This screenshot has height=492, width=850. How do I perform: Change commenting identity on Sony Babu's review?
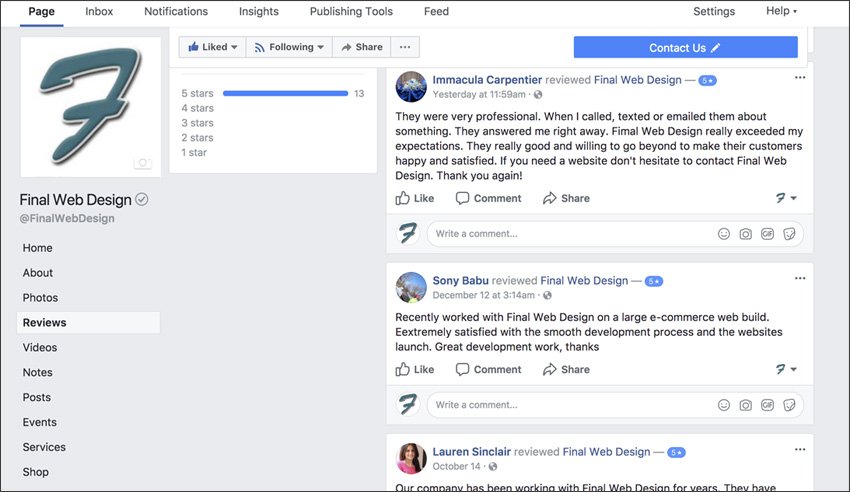pos(785,370)
